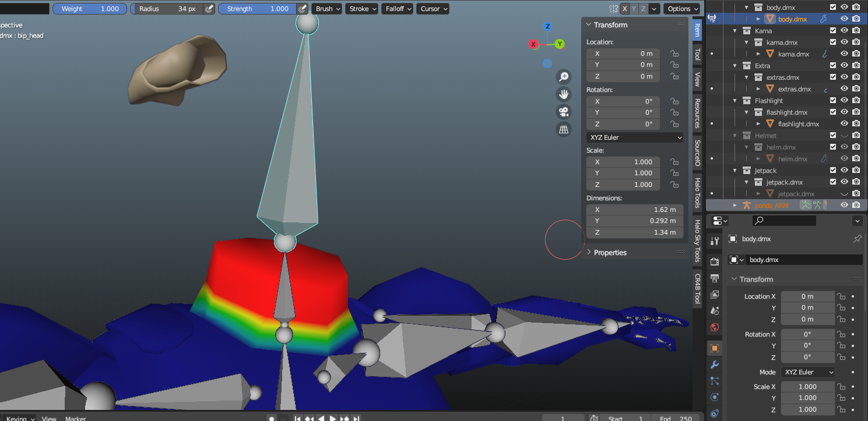Switch to the Halo Tools sidebar tab

[x=697, y=193]
